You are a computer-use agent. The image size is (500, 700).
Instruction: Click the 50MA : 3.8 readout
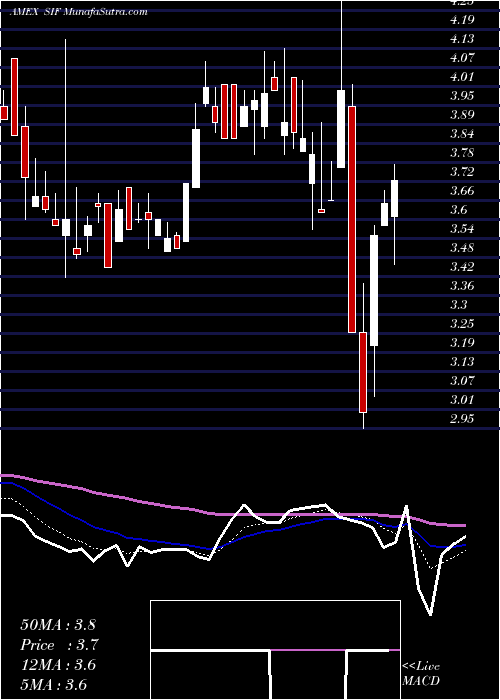(58, 625)
